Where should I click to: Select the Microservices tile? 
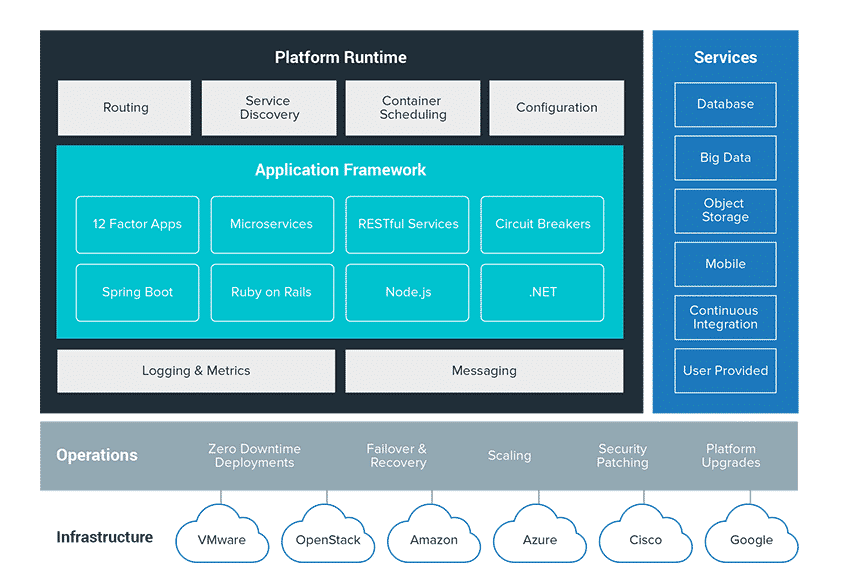(271, 224)
